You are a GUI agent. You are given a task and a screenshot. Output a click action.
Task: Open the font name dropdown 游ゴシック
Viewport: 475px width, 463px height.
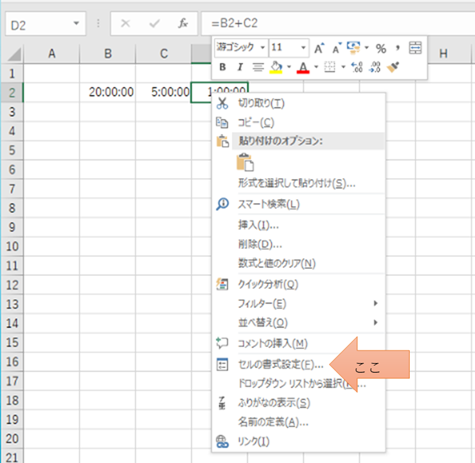(262, 47)
